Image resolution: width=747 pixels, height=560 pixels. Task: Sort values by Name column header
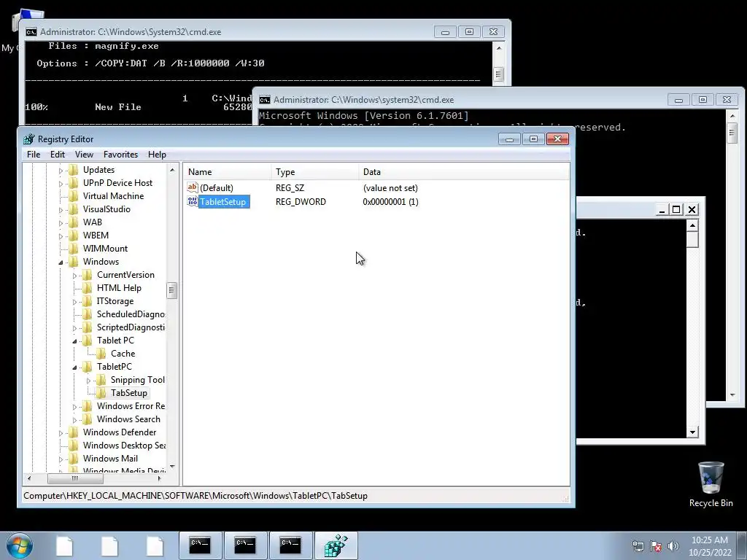tap(228, 172)
